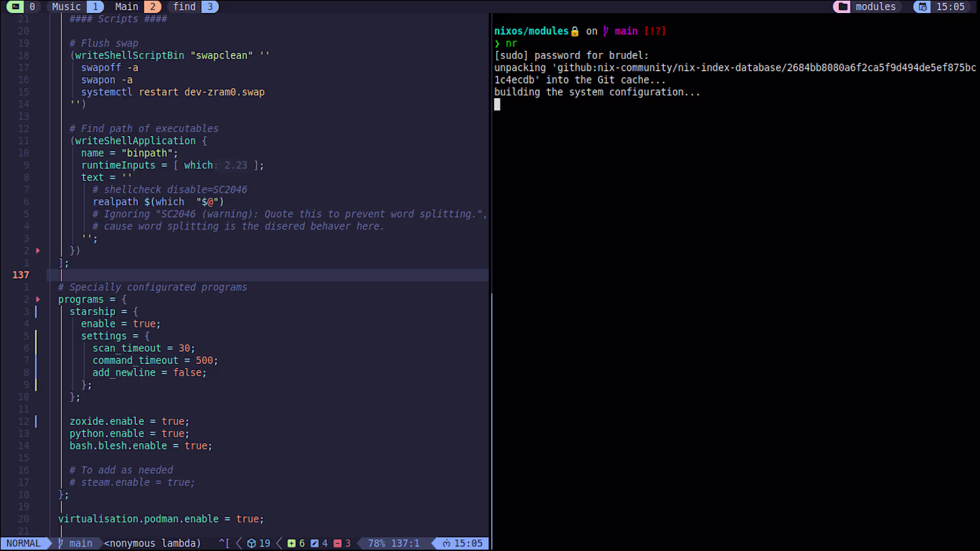The height and width of the screenshot is (551, 980).
Task: Click the terminal session icon in tmux bar
Action: (15, 7)
